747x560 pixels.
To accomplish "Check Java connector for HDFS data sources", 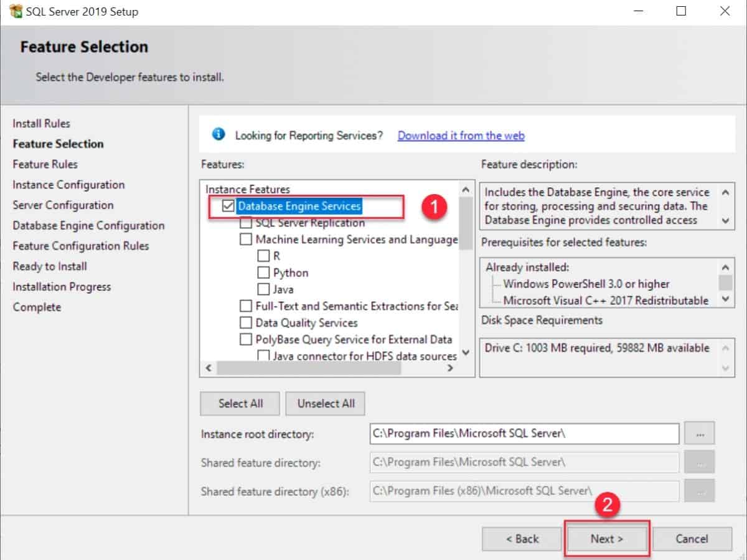I will click(263, 356).
